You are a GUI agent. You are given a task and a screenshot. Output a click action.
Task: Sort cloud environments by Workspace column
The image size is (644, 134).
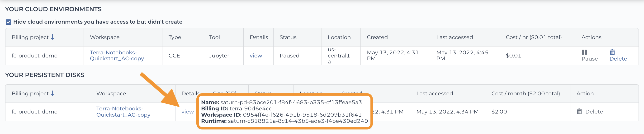coord(104,37)
